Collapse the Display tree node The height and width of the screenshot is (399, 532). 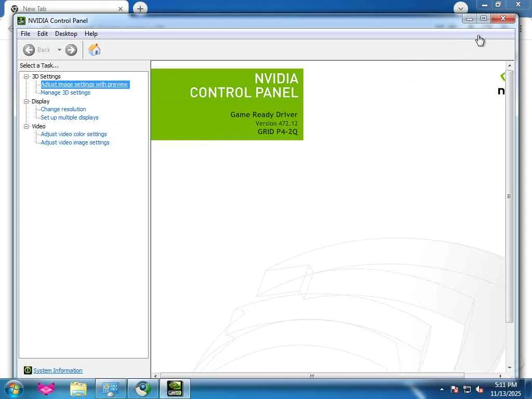26,101
